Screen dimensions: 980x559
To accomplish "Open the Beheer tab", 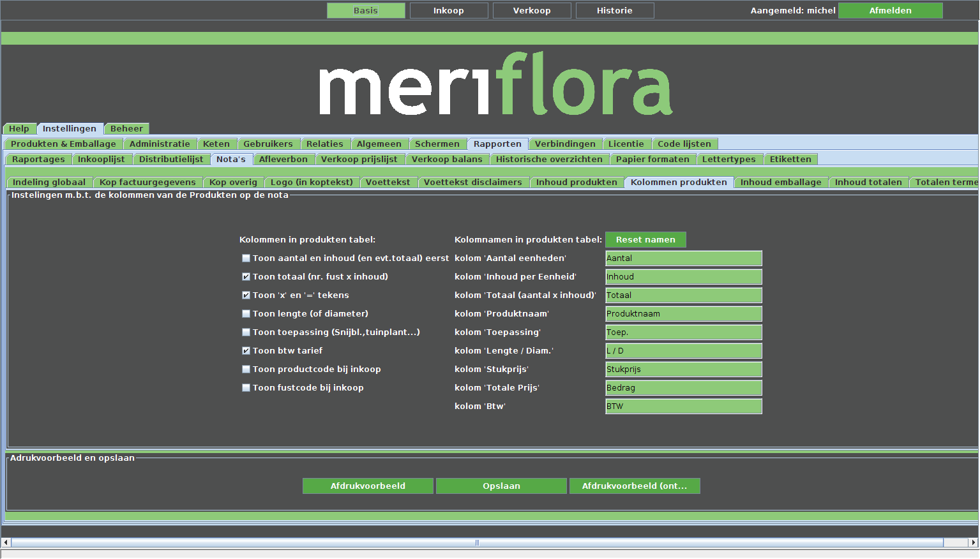I will tap(126, 129).
